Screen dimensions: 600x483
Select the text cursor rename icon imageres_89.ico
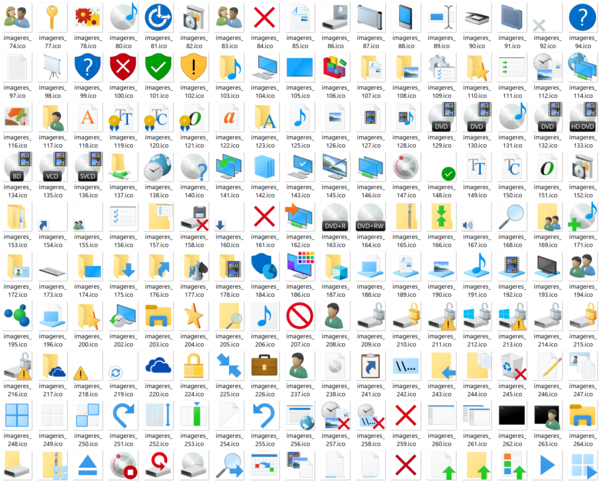click(x=441, y=18)
